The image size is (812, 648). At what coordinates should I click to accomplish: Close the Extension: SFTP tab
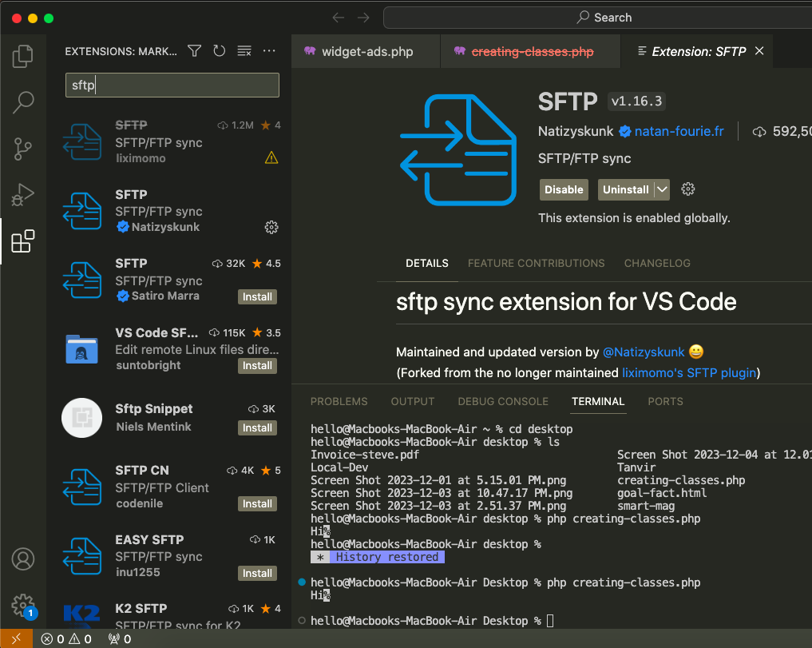759,51
